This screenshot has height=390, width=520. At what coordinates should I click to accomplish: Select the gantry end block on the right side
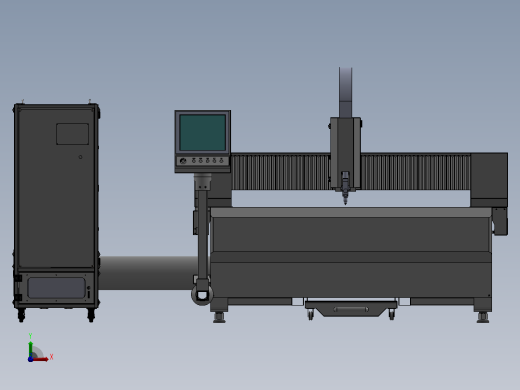point(489,179)
